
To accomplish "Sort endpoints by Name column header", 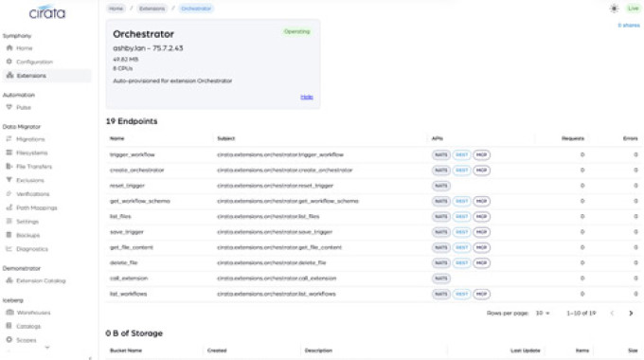I will tap(117, 138).
